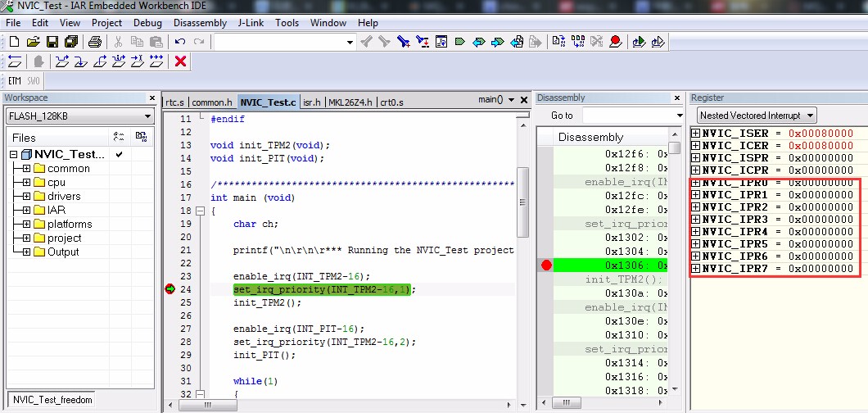Reset the debug target
This screenshot has width=868, height=413.
pos(15,61)
